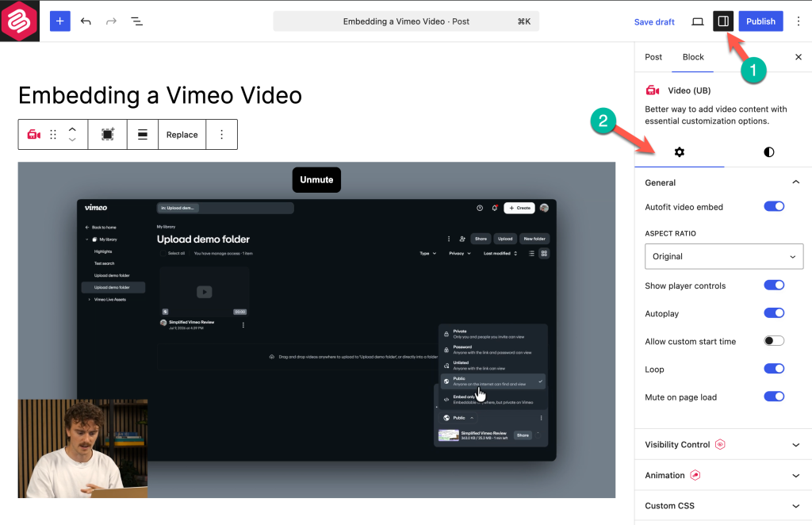
Task: Click Save draft link
Action: tap(654, 21)
